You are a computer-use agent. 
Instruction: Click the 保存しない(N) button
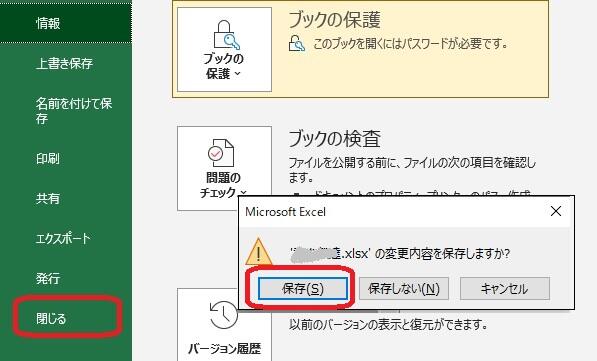click(x=404, y=288)
